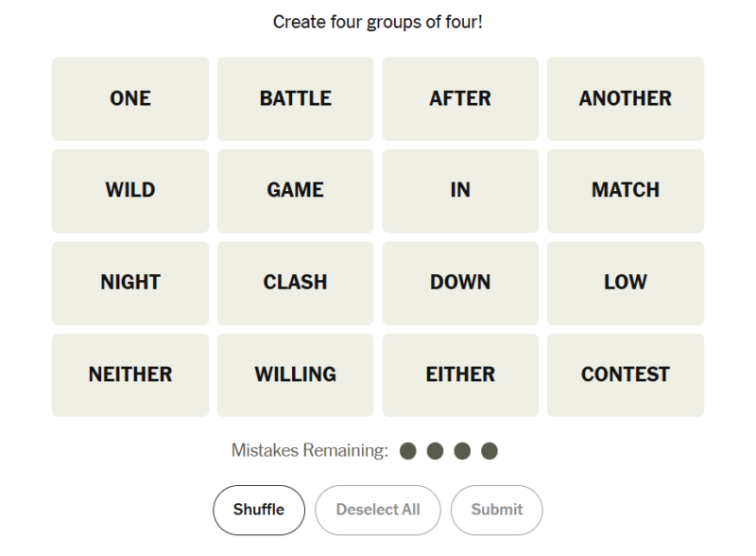Pick the AFTER tile
Screen dimensions: 756x556
(x=460, y=98)
